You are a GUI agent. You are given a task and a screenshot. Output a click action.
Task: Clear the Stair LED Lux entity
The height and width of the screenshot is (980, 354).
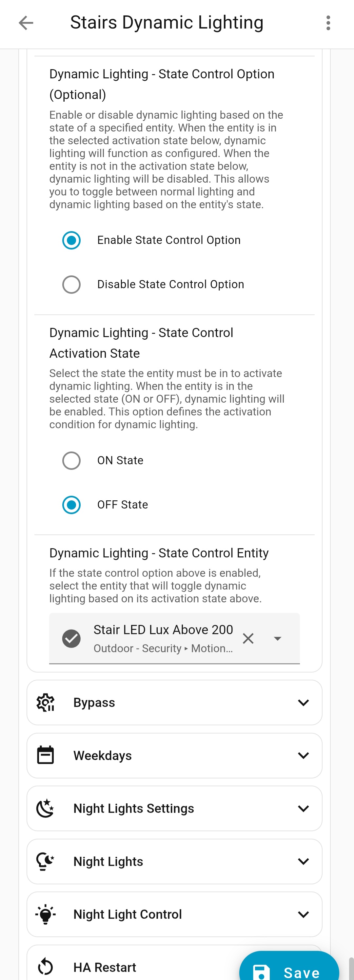point(248,638)
